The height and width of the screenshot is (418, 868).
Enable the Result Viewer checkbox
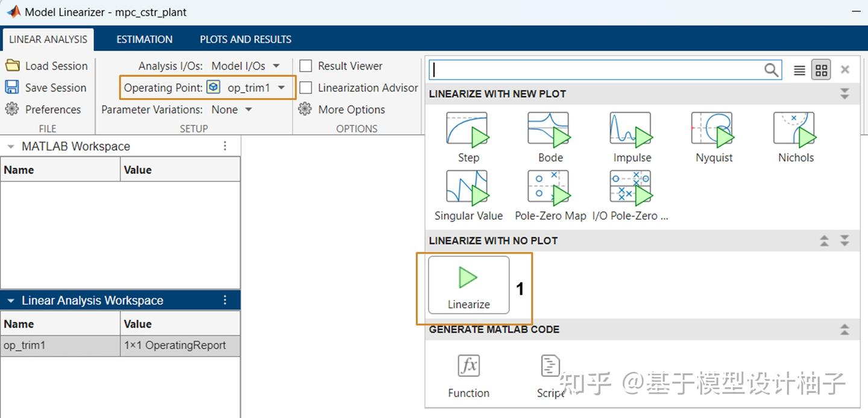click(306, 66)
